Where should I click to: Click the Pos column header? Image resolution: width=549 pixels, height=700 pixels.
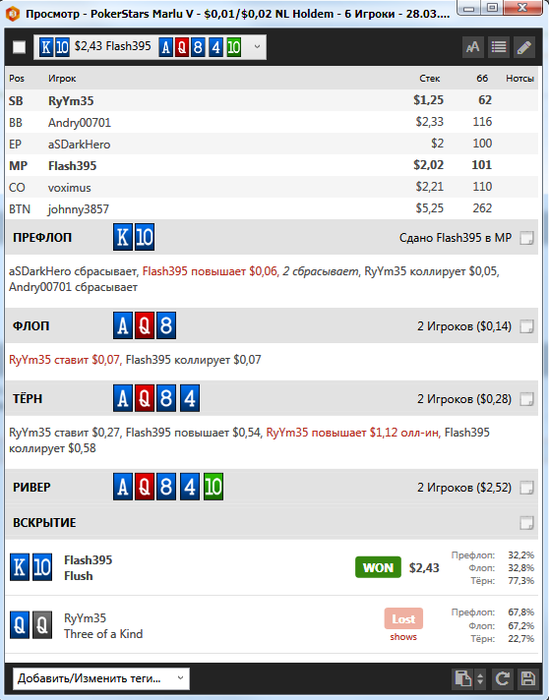(x=17, y=79)
